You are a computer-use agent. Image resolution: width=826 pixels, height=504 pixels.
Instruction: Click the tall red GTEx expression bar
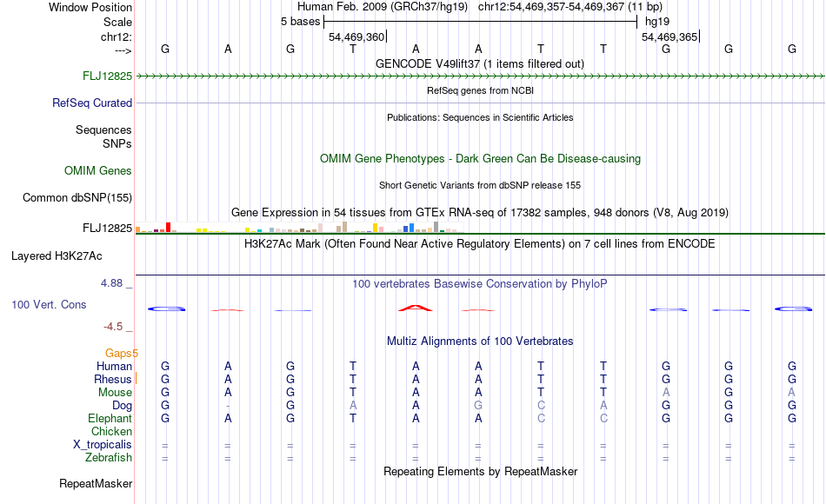click(x=168, y=227)
